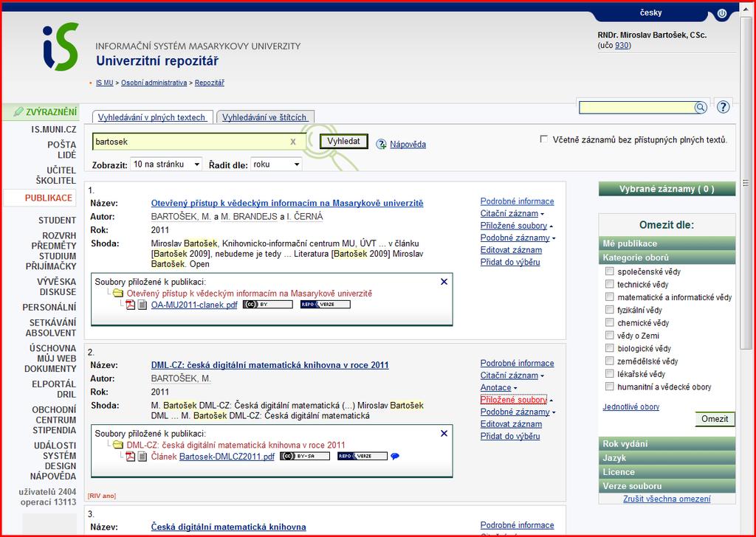756x537 pixels.
Task: Check lékařské vědy category
Action: (x=609, y=374)
